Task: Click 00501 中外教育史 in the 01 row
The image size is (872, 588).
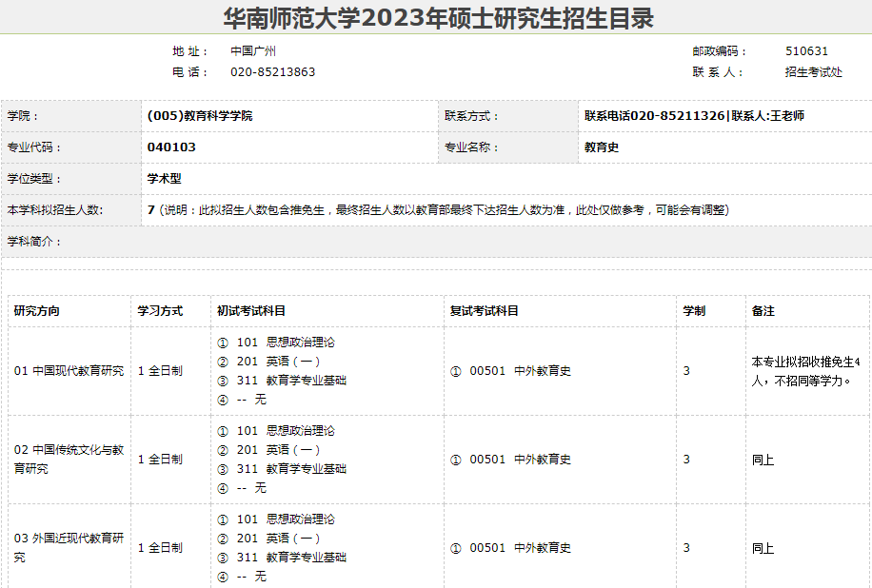Action: (x=520, y=371)
